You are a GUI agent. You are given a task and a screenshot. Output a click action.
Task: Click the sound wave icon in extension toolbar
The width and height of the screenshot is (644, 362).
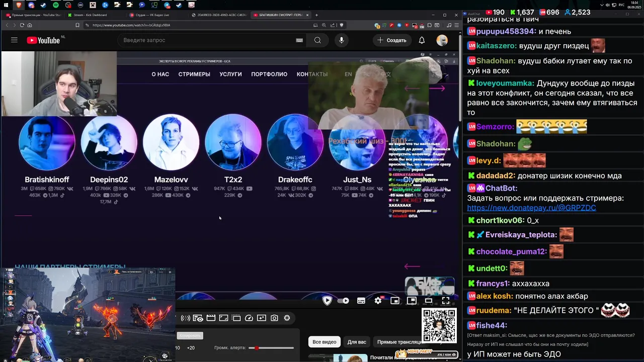click(x=186, y=318)
